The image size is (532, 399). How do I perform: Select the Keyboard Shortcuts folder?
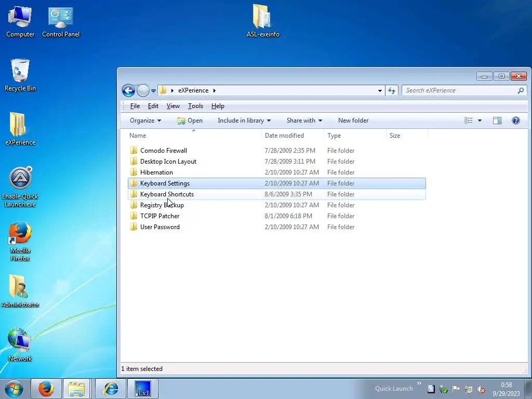point(277,194)
